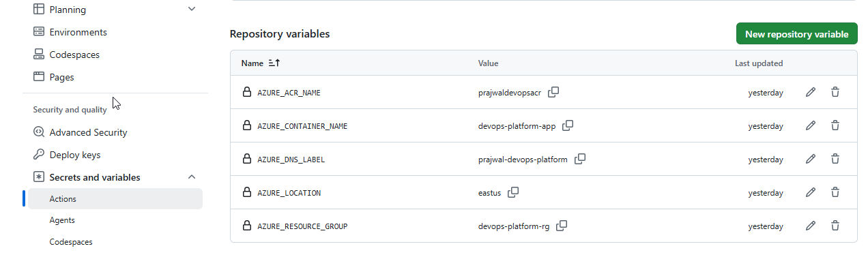Click the Repository variables heading

click(x=280, y=33)
